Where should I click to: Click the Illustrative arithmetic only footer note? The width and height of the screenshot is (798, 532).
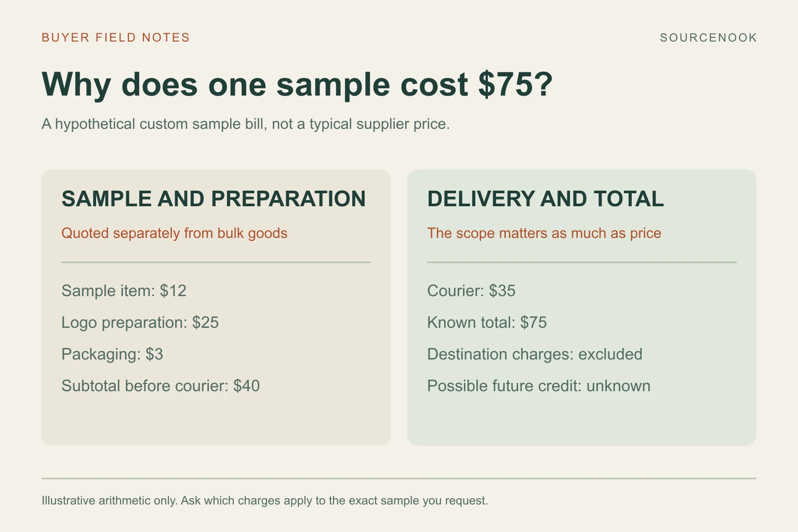[264, 501]
